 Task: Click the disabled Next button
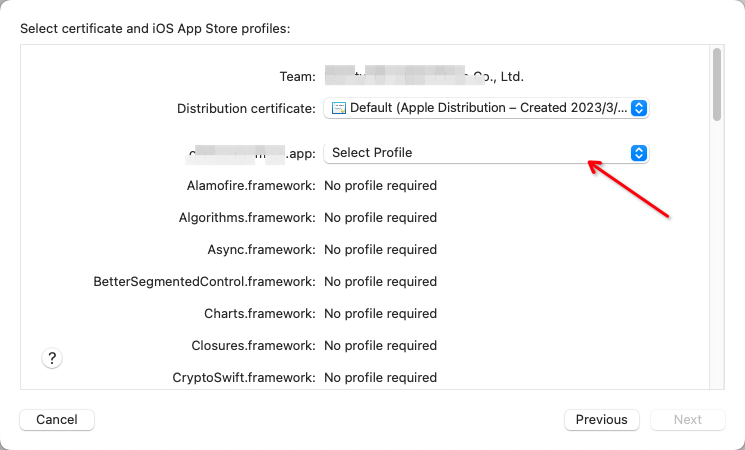click(x=688, y=420)
